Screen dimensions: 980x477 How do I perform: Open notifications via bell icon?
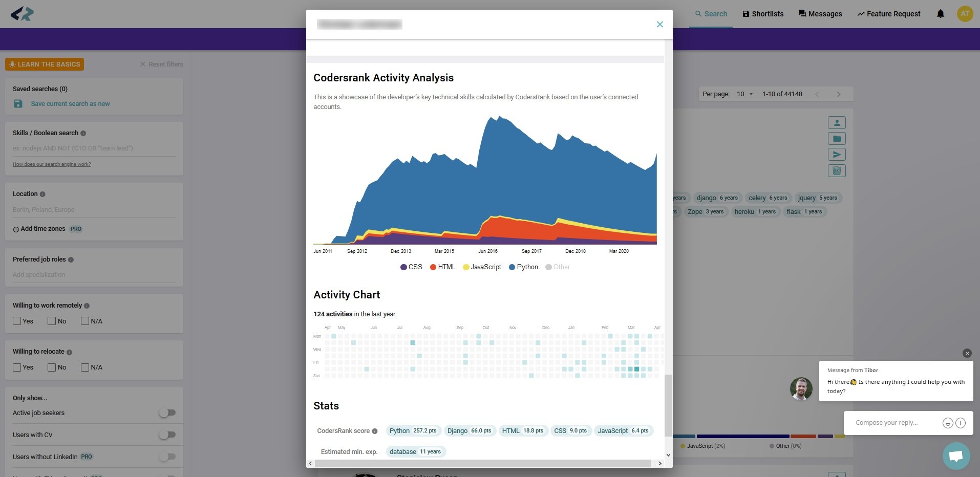coord(941,14)
